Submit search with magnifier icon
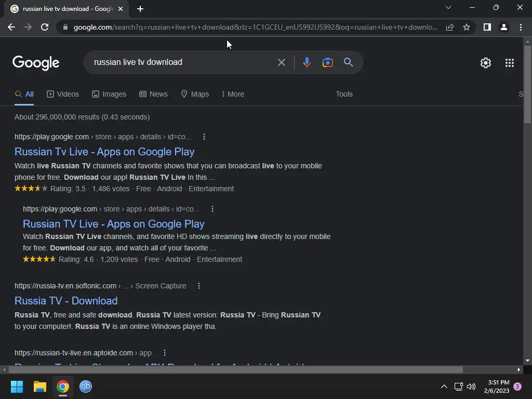Screen dimensions: 532x399 (x=348, y=62)
